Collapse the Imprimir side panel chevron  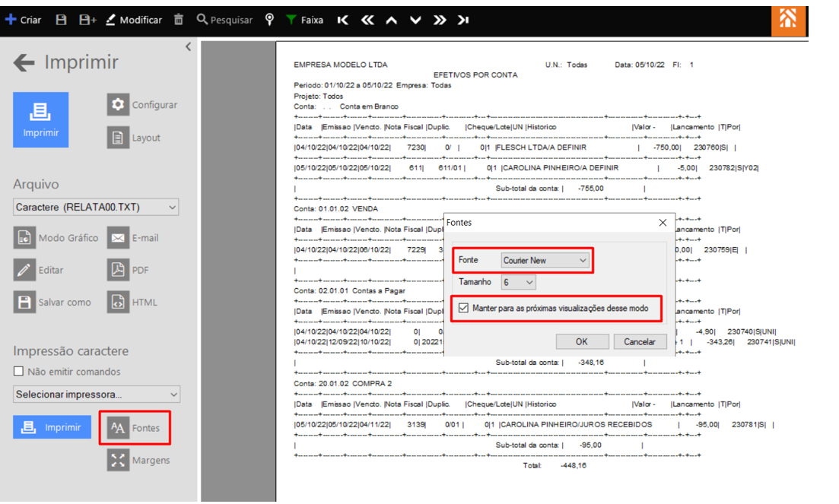[x=189, y=46]
